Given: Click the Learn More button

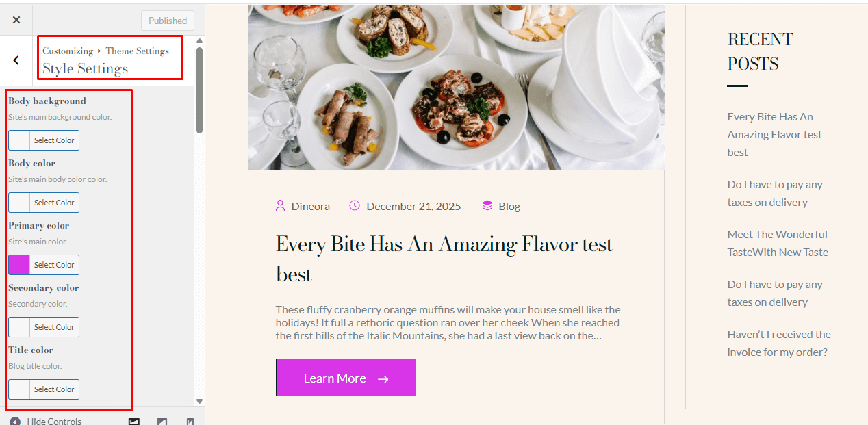Looking at the screenshot, I should pyautogui.click(x=346, y=378).
